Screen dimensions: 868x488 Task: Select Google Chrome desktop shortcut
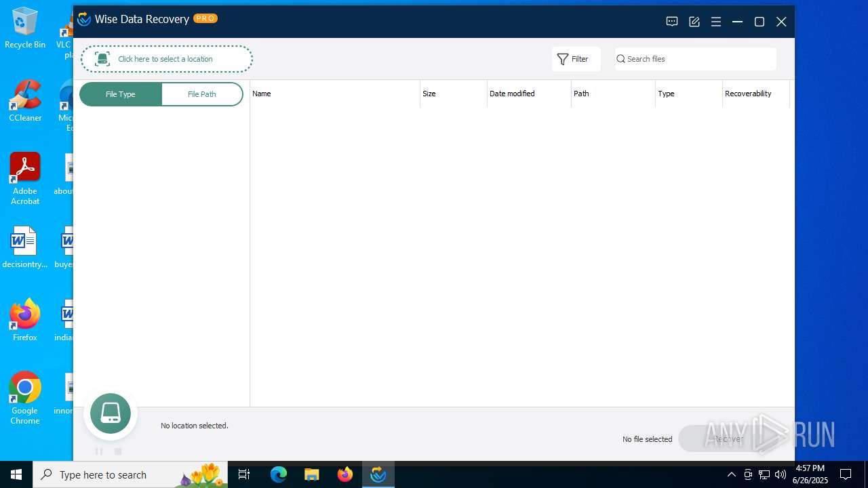[x=25, y=398]
